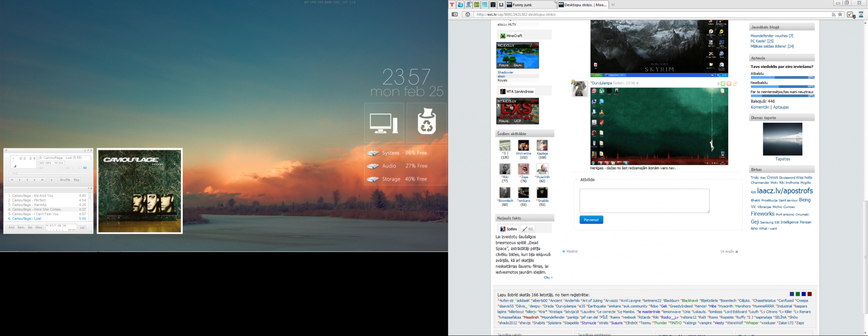The image size is (868, 336).
Task: Click the hourglass extension icon
Action: click(x=861, y=14)
